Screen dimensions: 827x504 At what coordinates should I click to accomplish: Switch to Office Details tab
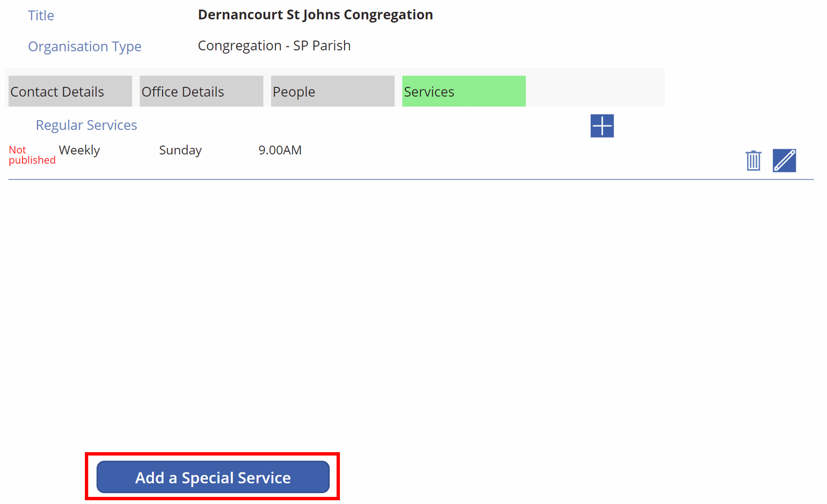click(202, 91)
